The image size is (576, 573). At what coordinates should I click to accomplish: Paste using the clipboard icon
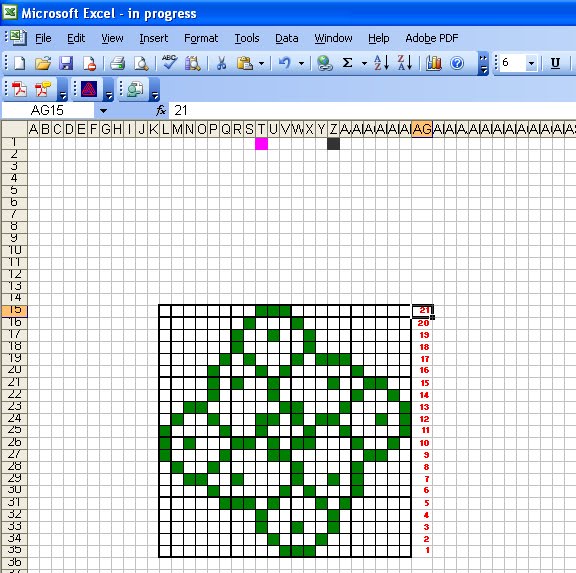tap(245, 63)
